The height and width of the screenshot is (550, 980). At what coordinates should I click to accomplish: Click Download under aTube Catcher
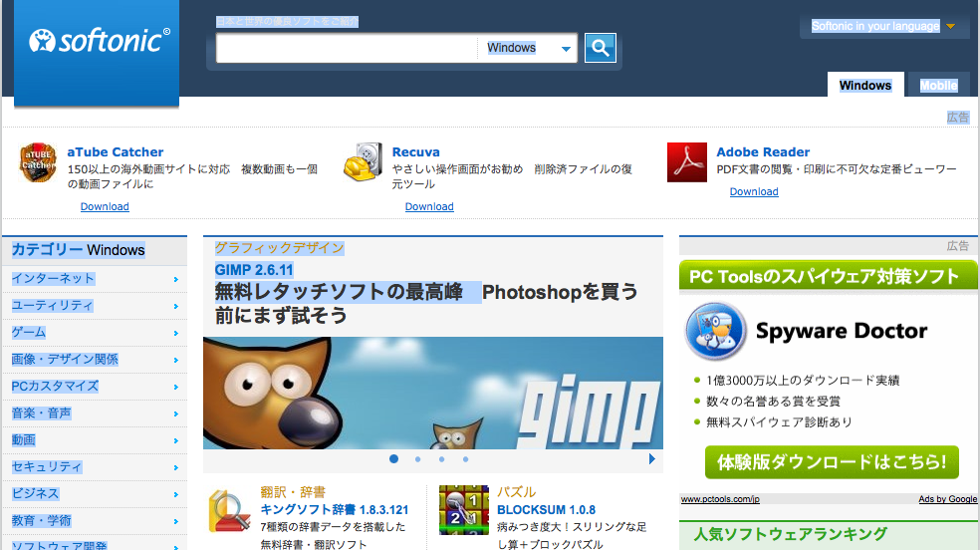pyautogui.click(x=105, y=206)
